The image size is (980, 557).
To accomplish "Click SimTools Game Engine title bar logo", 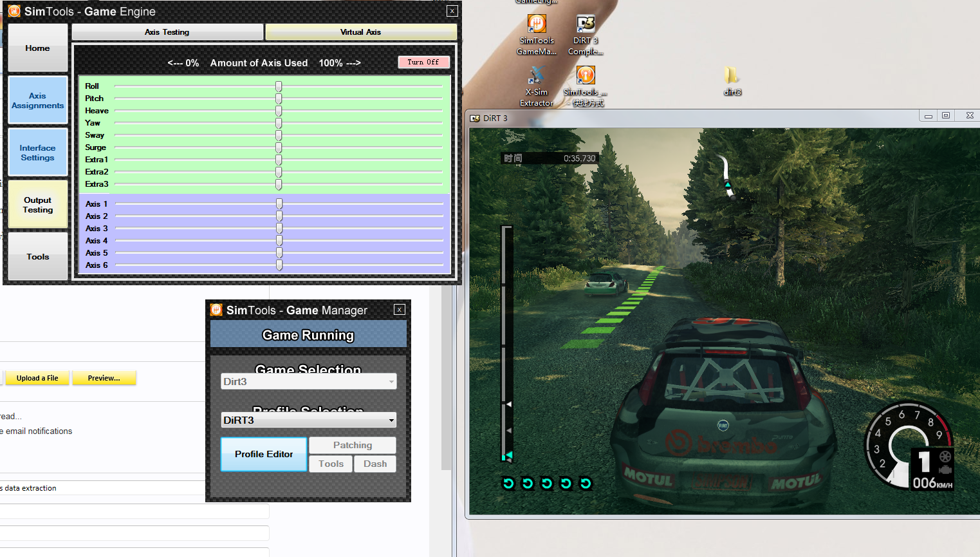I will click(14, 11).
